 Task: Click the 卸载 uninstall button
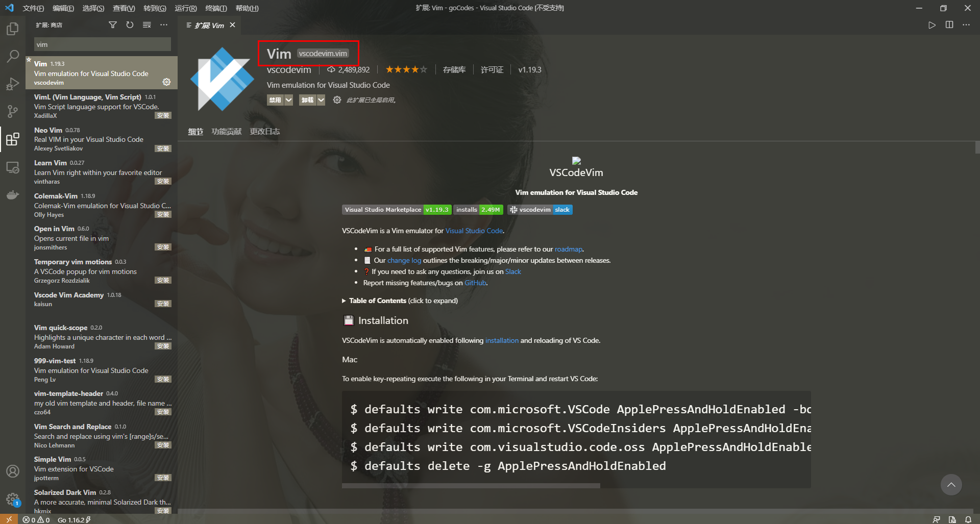(x=308, y=100)
